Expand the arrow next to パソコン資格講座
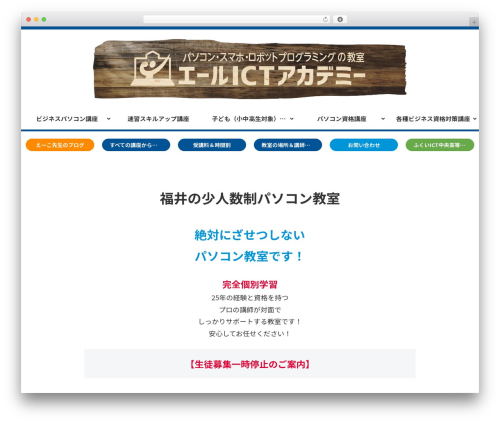This screenshot has width=500, height=423. tap(383, 119)
